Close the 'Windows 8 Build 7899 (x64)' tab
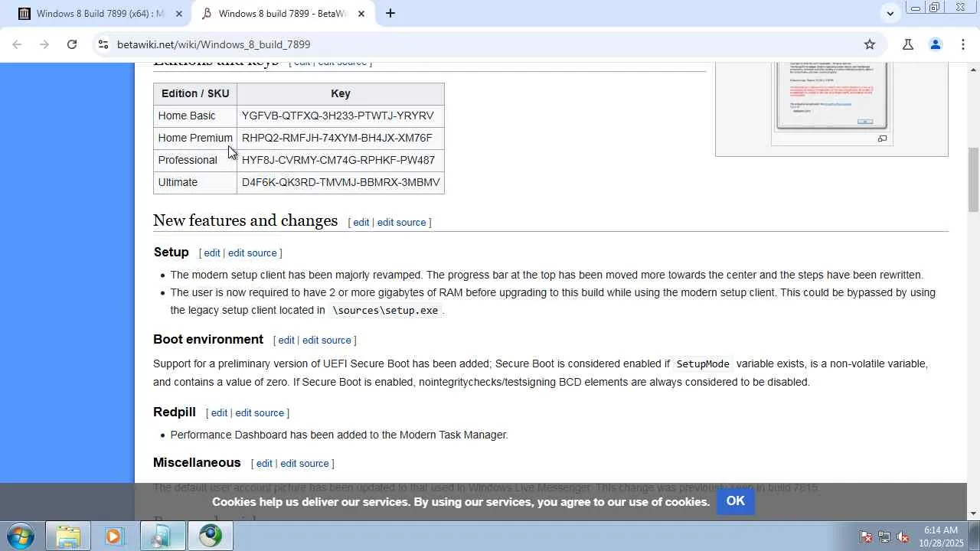The image size is (980, 551). tap(179, 13)
